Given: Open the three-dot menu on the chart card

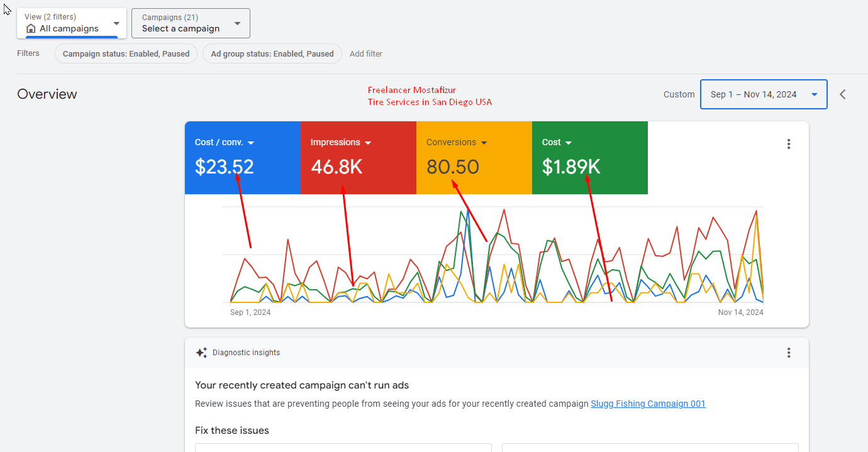Looking at the screenshot, I should pos(789,144).
